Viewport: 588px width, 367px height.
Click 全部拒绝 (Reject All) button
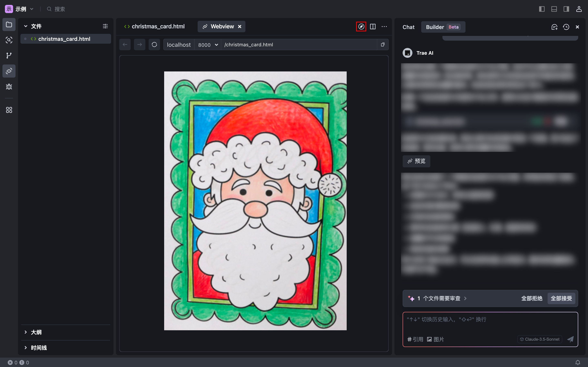pos(532,298)
